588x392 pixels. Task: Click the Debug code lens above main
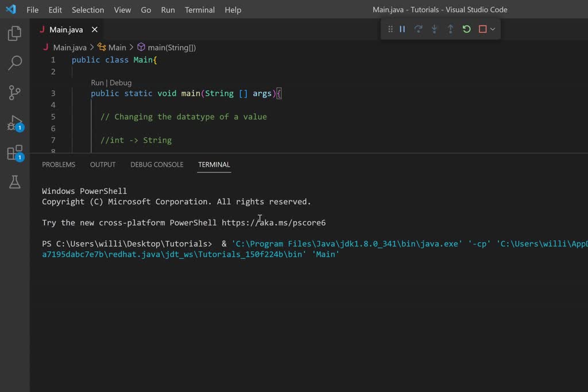click(x=121, y=83)
